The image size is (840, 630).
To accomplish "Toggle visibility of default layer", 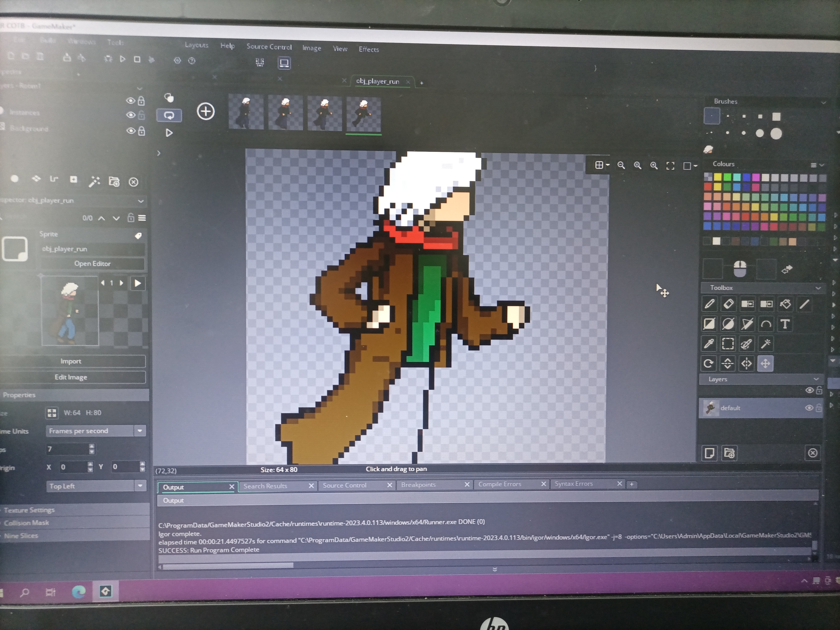I will click(809, 408).
